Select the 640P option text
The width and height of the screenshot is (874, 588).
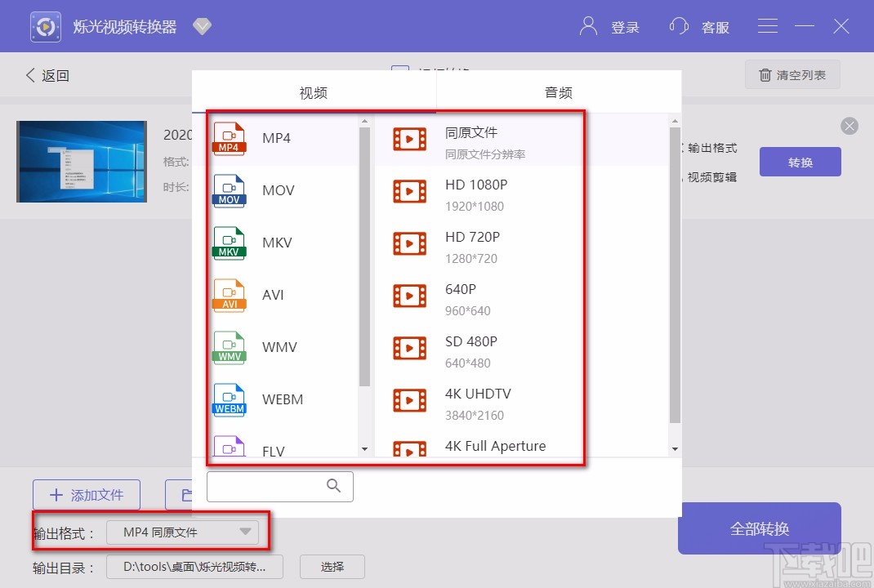[461, 289]
